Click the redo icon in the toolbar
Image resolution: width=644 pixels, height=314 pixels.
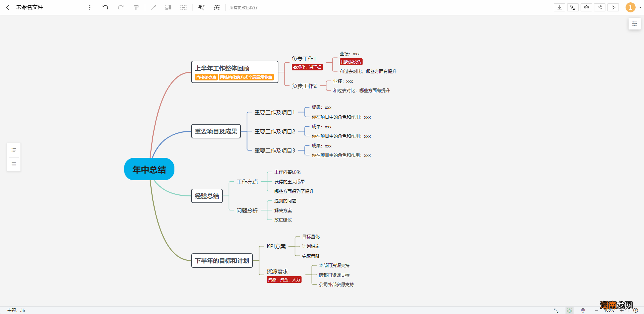pyautogui.click(x=121, y=7)
